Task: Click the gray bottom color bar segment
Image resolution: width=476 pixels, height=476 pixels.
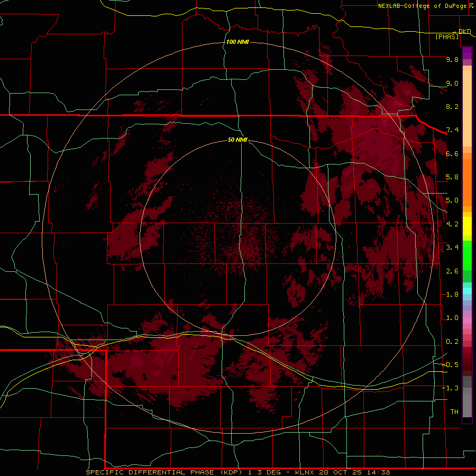Action: (467, 405)
